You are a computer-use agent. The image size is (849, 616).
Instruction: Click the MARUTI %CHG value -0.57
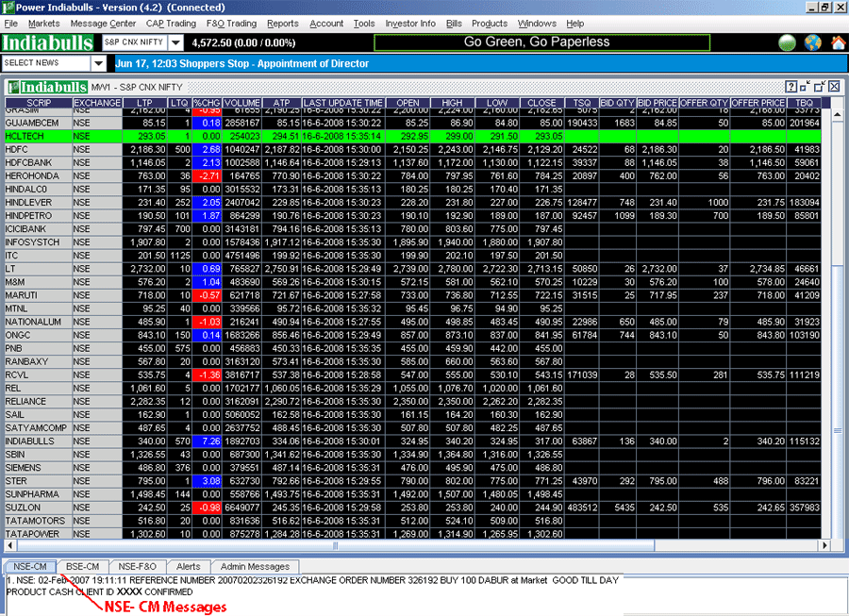click(207, 295)
